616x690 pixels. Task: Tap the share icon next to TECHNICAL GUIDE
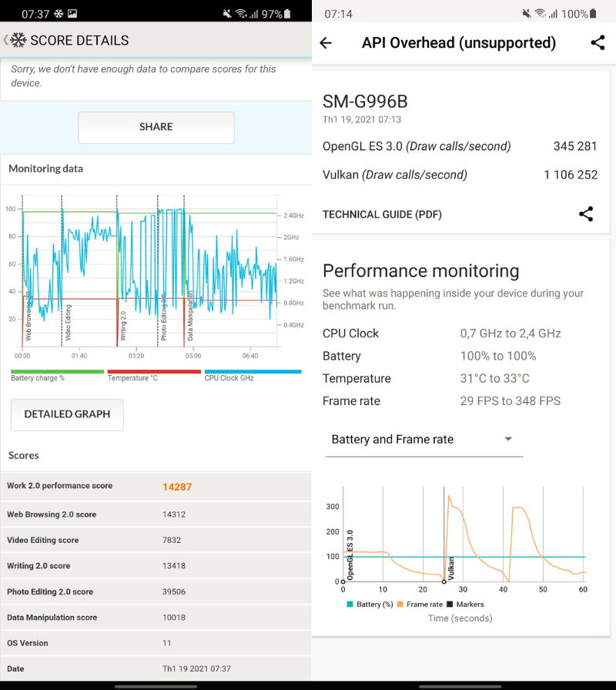coord(586,214)
